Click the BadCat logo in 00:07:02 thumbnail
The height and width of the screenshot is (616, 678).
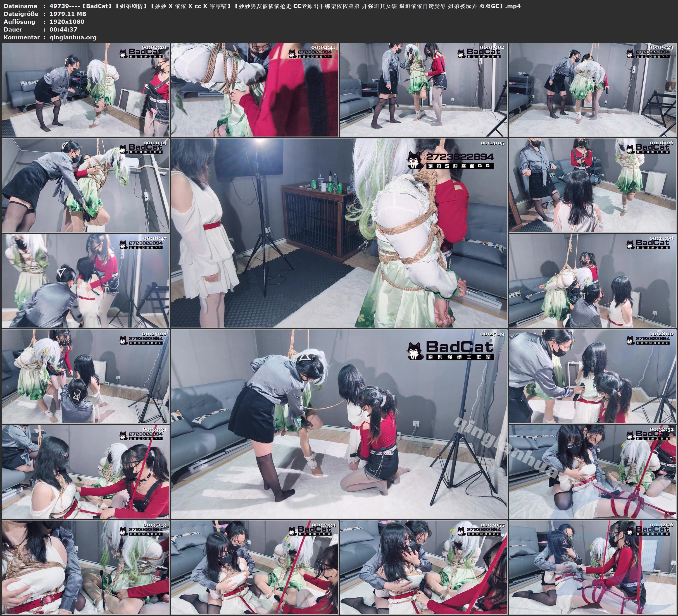click(x=479, y=53)
